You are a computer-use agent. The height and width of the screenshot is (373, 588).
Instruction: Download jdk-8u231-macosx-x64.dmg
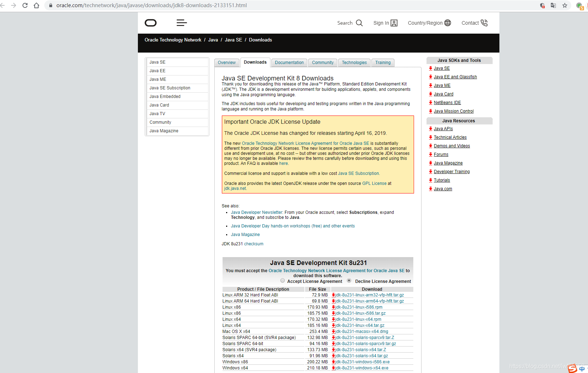pos(362,332)
